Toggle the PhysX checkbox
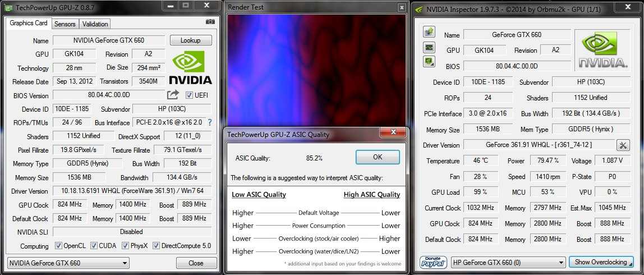 (x=125, y=246)
